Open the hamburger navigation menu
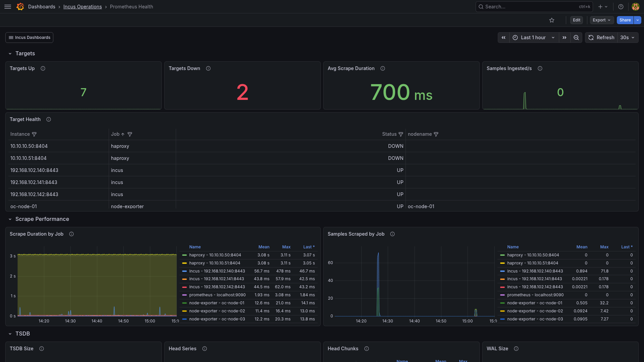Image resolution: width=644 pixels, height=362 pixels. pos(8,7)
